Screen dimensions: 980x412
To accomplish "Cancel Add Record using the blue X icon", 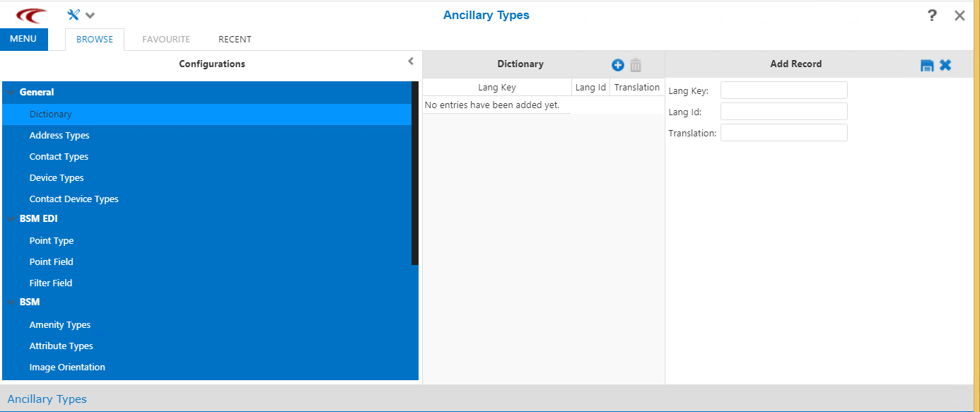I will coord(945,64).
